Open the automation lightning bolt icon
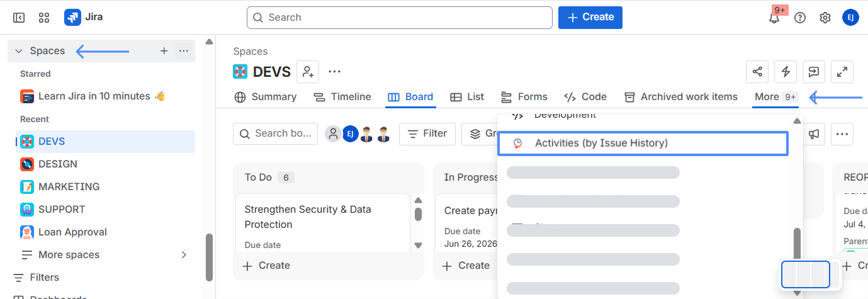The height and width of the screenshot is (299, 868). (x=786, y=72)
